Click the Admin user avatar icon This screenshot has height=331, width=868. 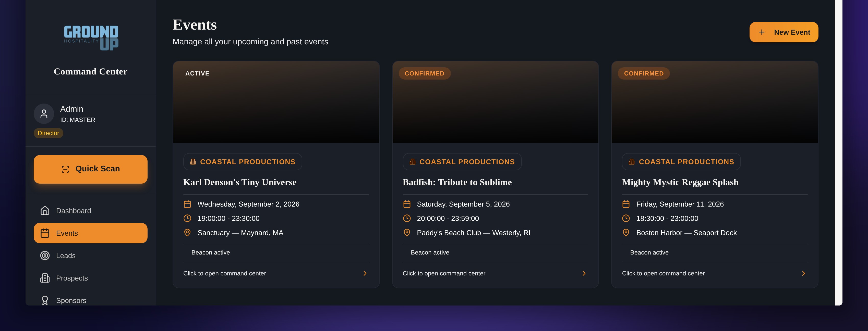(44, 114)
